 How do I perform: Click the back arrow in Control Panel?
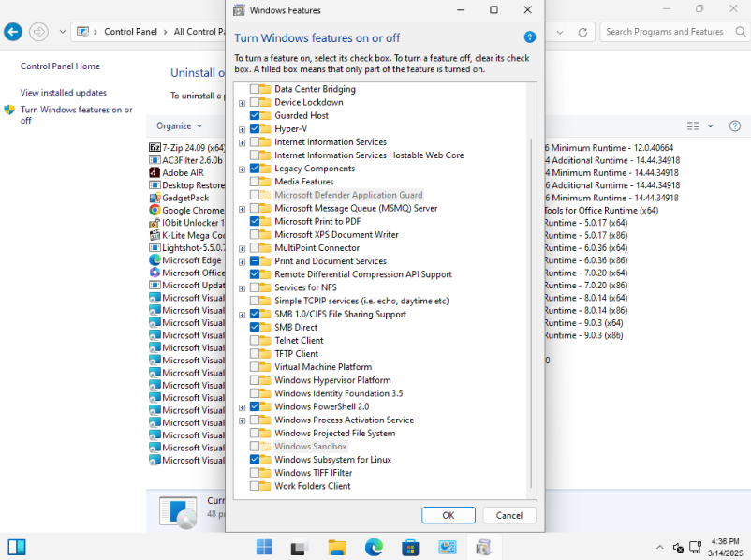point(13,32)
